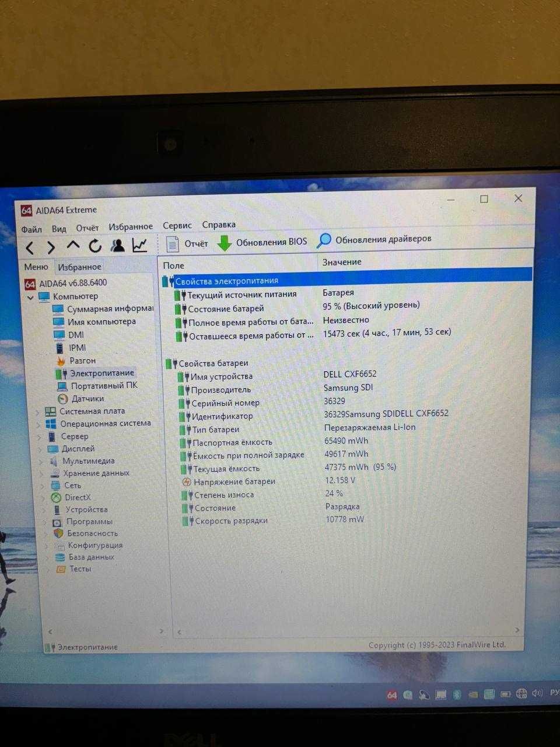560x747 pixels.
Task: Expand the Хранение данных node
Action: [43, 473]
